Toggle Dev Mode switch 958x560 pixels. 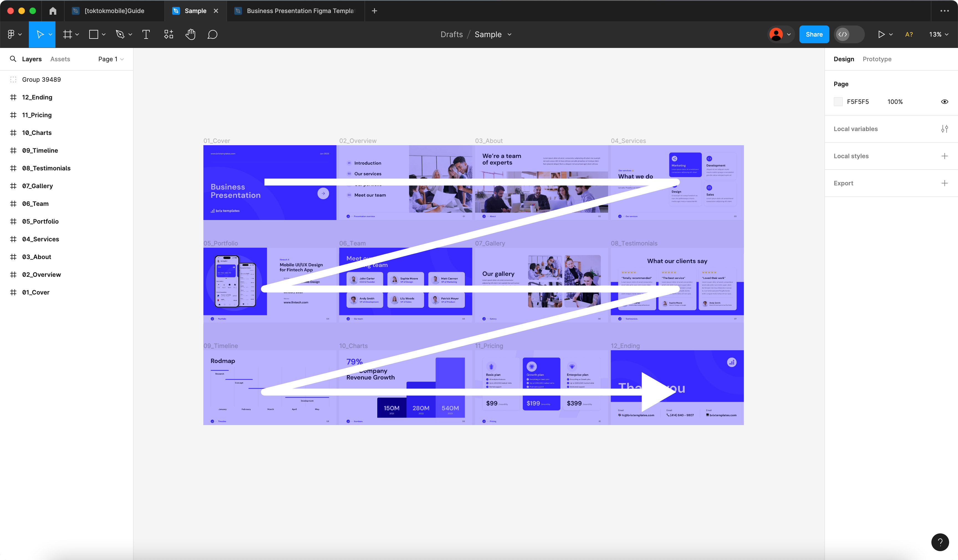pos(849,35)
